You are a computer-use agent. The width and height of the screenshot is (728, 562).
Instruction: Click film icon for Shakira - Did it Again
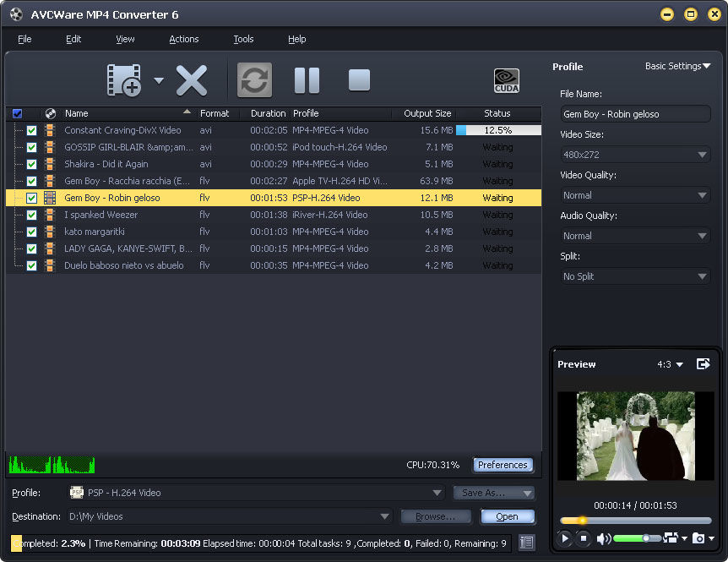(50, 164)
